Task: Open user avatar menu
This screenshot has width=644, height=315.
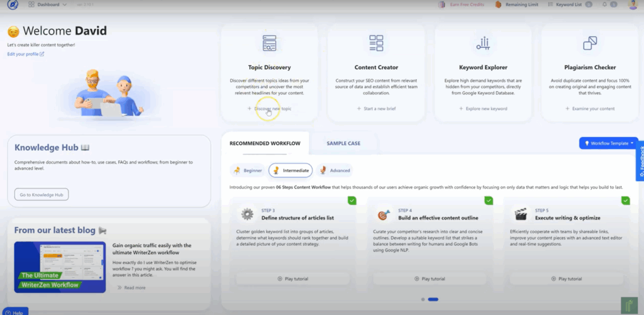Action: coord(633,4)
